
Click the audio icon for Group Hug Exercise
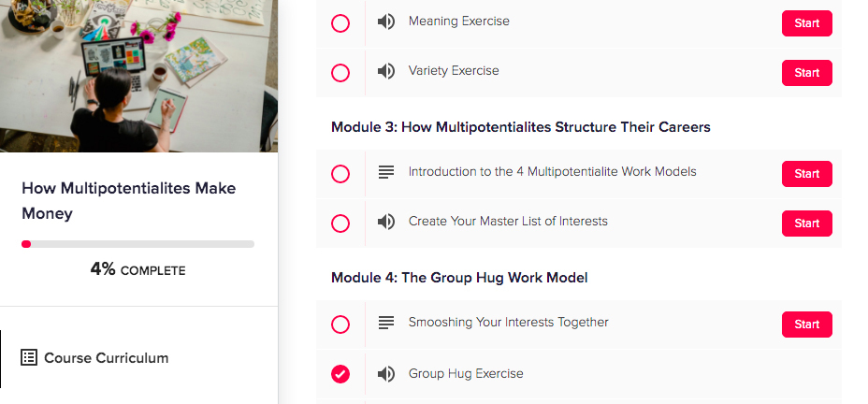click(385, 374)
